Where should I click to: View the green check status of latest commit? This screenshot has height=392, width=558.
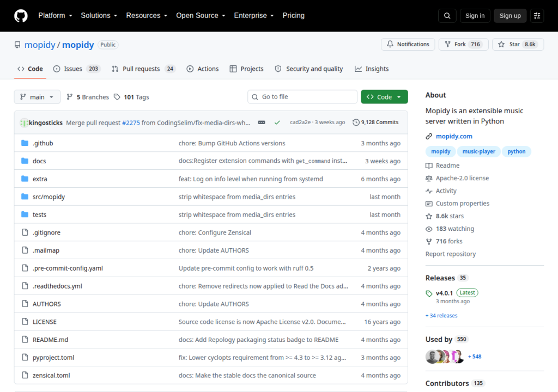click(277, 122)
